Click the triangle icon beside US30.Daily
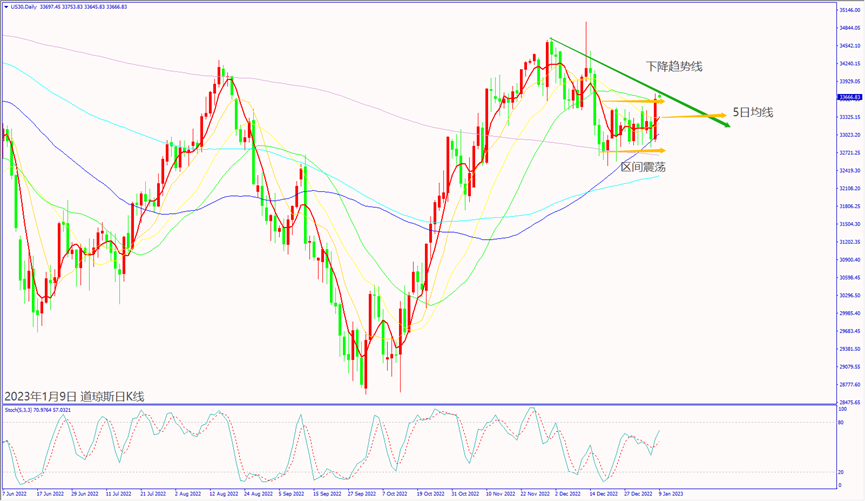The width and height of the screenshot is (865, 501). click(4, 5)
